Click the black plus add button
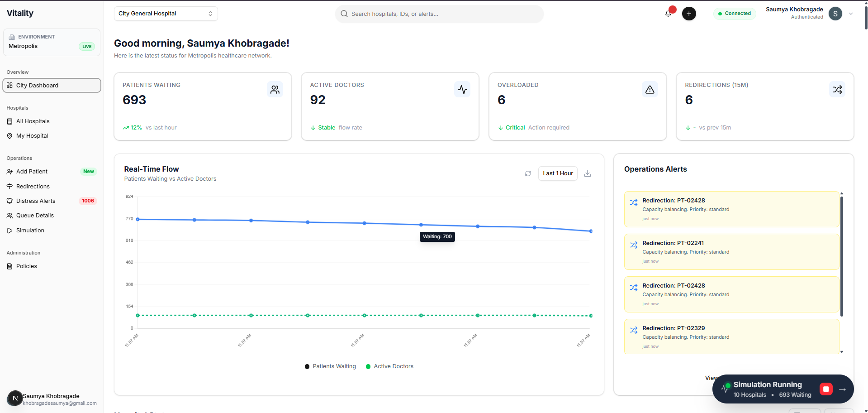The width and height of the screenshot is (868, 413). [x=688, y=14]
